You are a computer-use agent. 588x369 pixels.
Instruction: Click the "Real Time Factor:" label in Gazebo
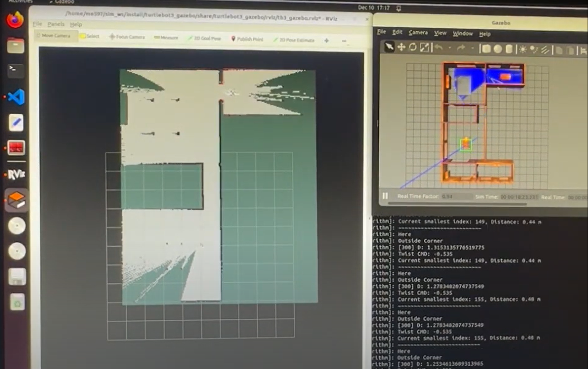point(417,196)
